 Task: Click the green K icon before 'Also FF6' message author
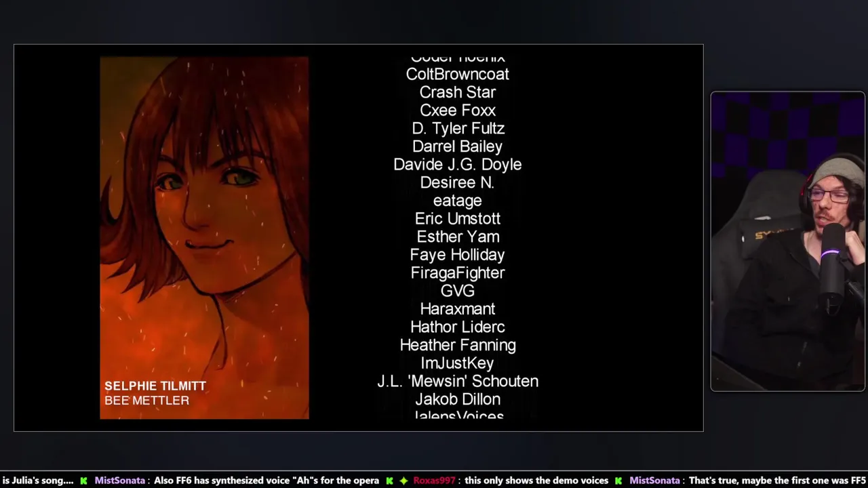click(83, 481)
